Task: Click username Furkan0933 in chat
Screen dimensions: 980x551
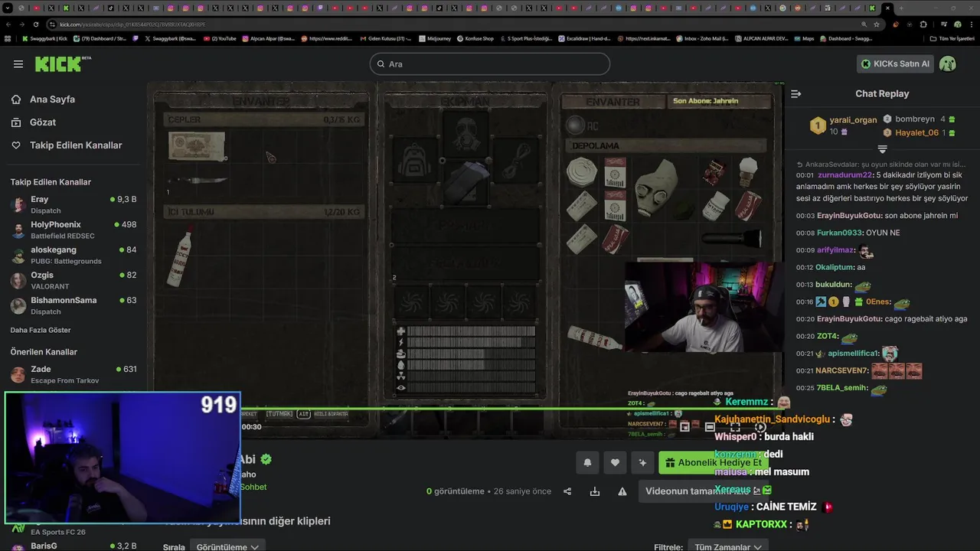Action: pyautogui.click(x=839, y=233)
